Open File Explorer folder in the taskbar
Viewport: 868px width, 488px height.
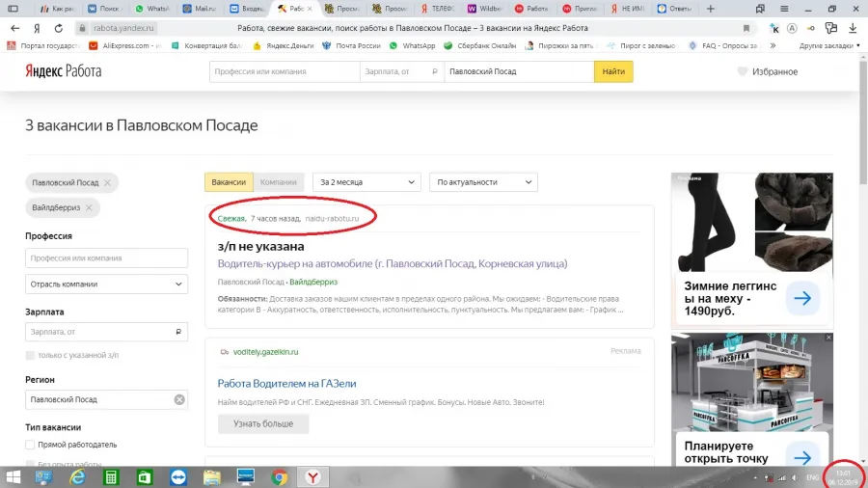pos(212,477)
